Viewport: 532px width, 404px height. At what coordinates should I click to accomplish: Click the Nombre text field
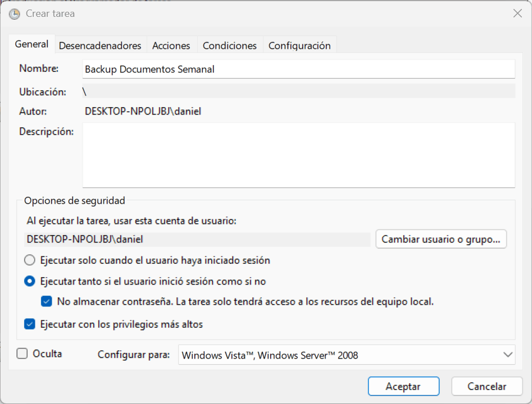[298, 70]
